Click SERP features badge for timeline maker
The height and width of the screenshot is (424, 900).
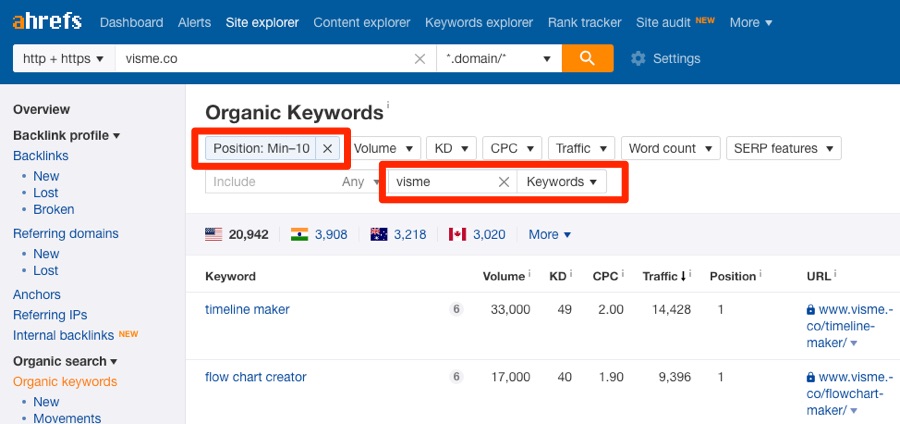coord(456,310)
